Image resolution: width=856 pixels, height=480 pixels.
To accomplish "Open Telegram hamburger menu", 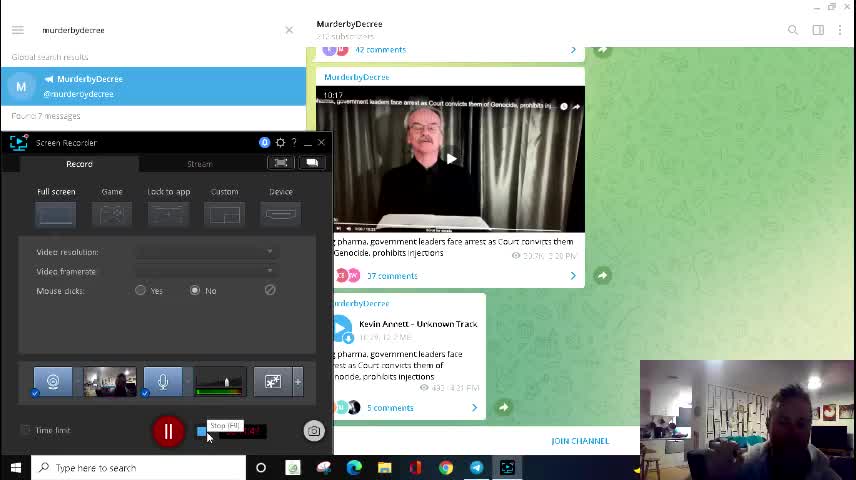I will tap(18, 30).
